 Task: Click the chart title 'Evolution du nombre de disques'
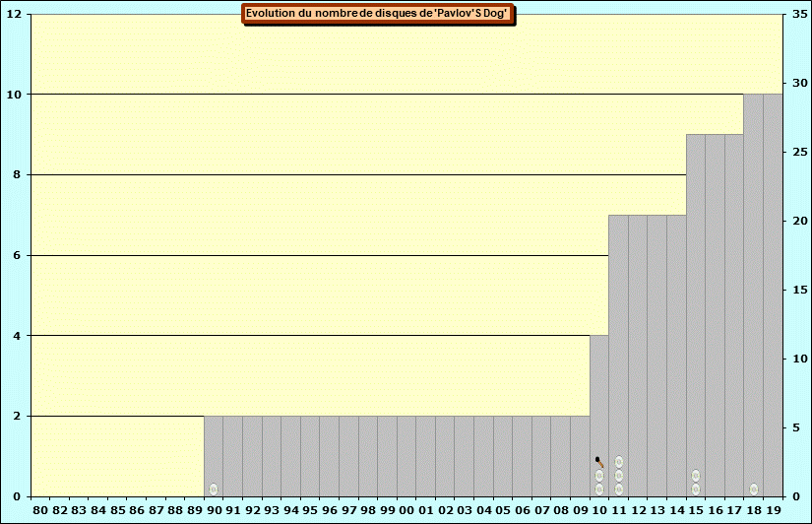[378, 14]
